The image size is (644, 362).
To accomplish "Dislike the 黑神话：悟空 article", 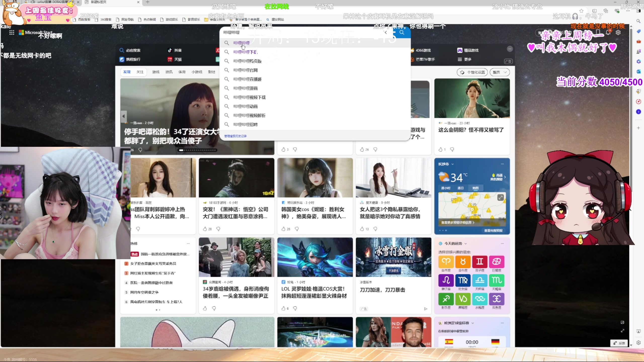I will pos(218,229).
